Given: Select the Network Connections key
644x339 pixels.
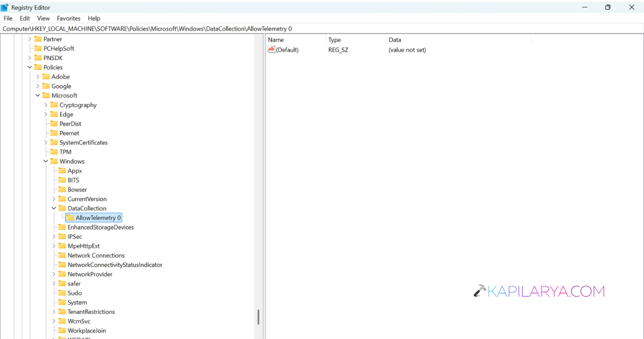Looking at the screenshot, I should pos(96,255).
